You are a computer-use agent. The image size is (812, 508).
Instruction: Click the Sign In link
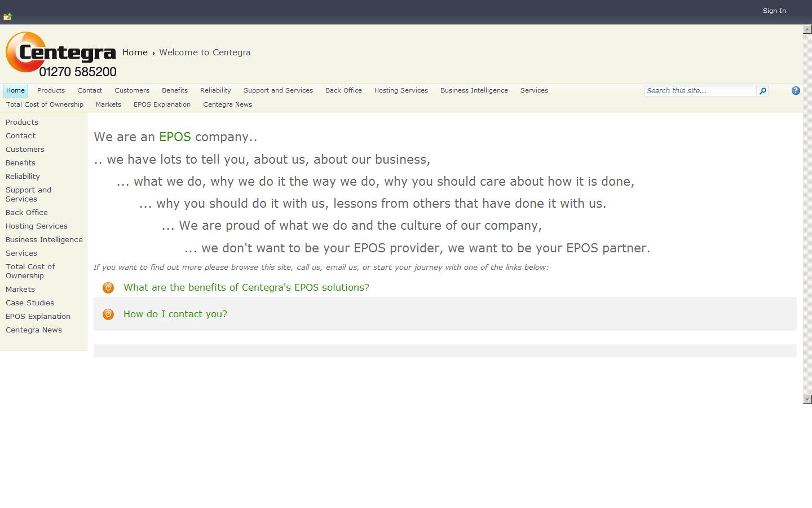pos(774,11)
